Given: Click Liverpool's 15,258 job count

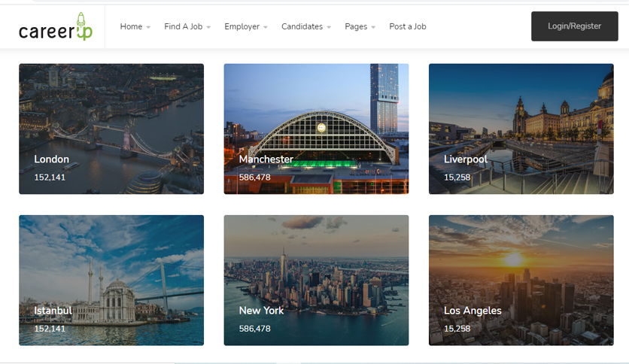Looking at the screenshot, I should click(x=457, y=177).
